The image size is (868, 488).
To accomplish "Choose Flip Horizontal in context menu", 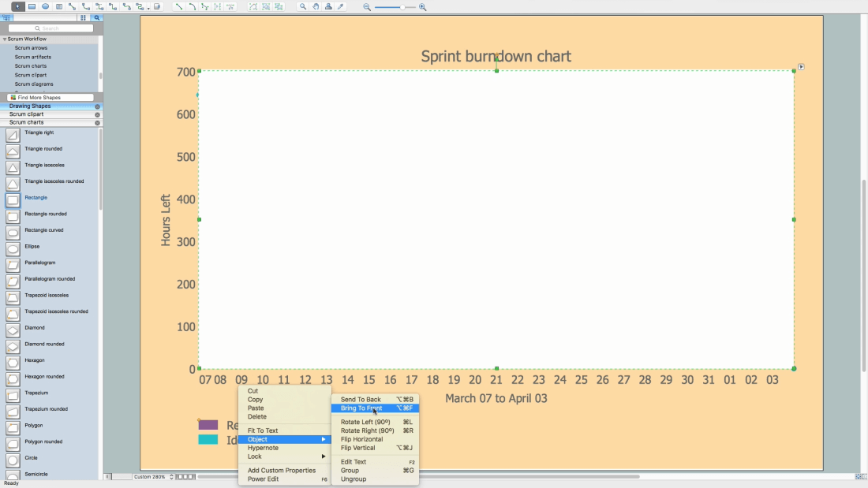I will 361,439.
